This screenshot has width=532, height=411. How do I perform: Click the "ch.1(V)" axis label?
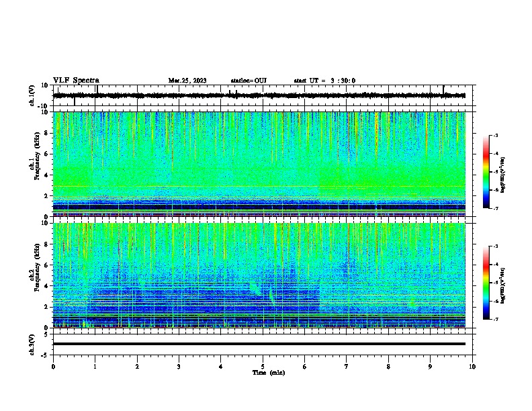point(32,95)
